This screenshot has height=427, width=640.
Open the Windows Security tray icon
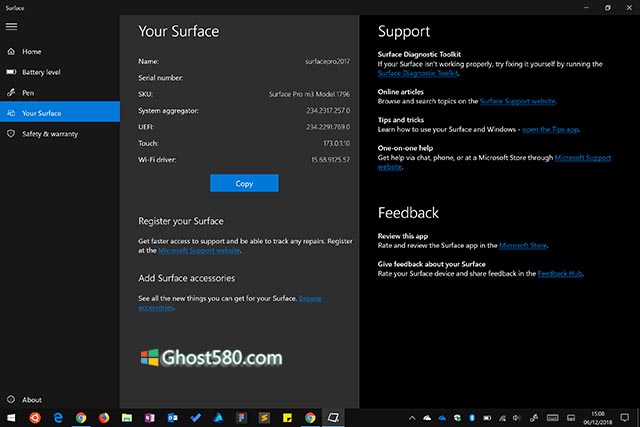457,418
